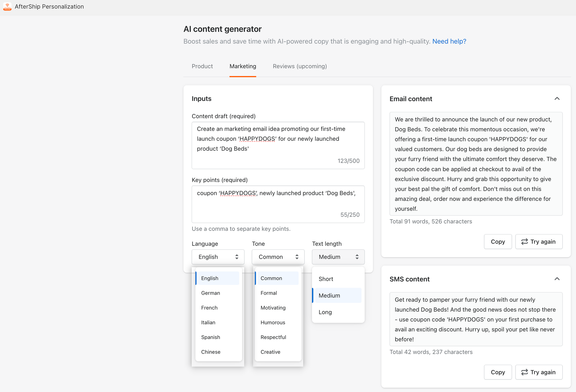
Task: Click Try again under SMS content
Action: click(x=539, y=372)
